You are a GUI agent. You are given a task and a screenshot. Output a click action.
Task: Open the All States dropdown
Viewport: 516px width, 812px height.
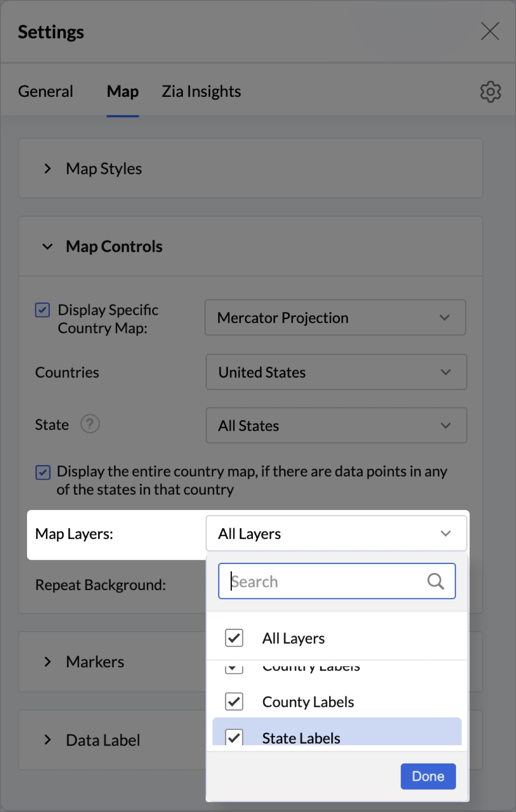(336, 425)
